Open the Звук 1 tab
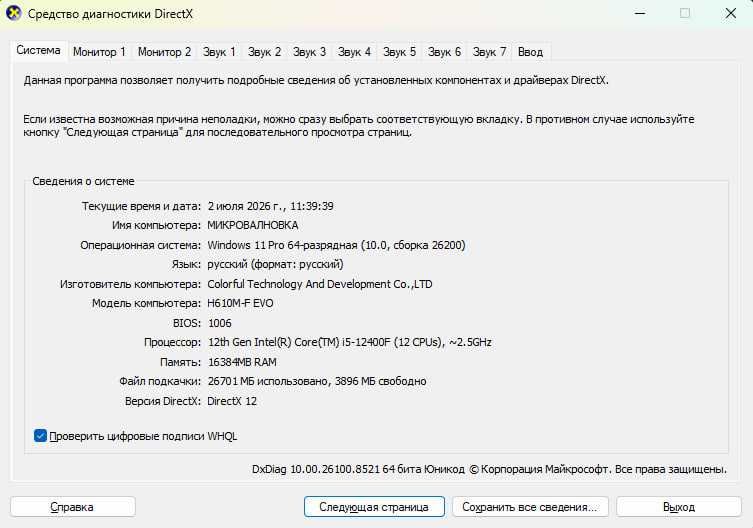 pyautogui.click(x=219, y=52)
